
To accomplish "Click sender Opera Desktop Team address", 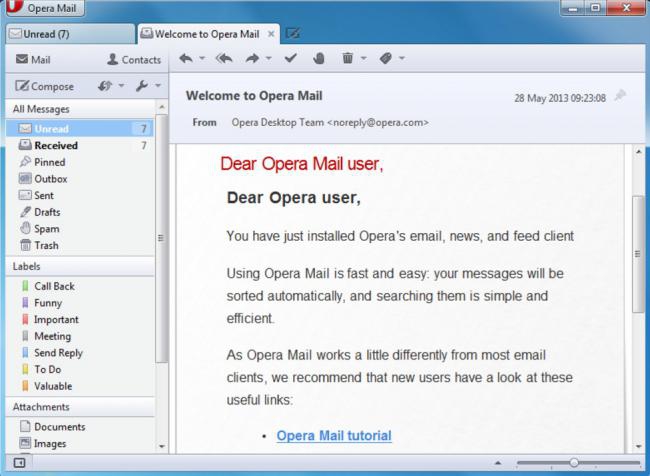I will [x=330, y=122].
